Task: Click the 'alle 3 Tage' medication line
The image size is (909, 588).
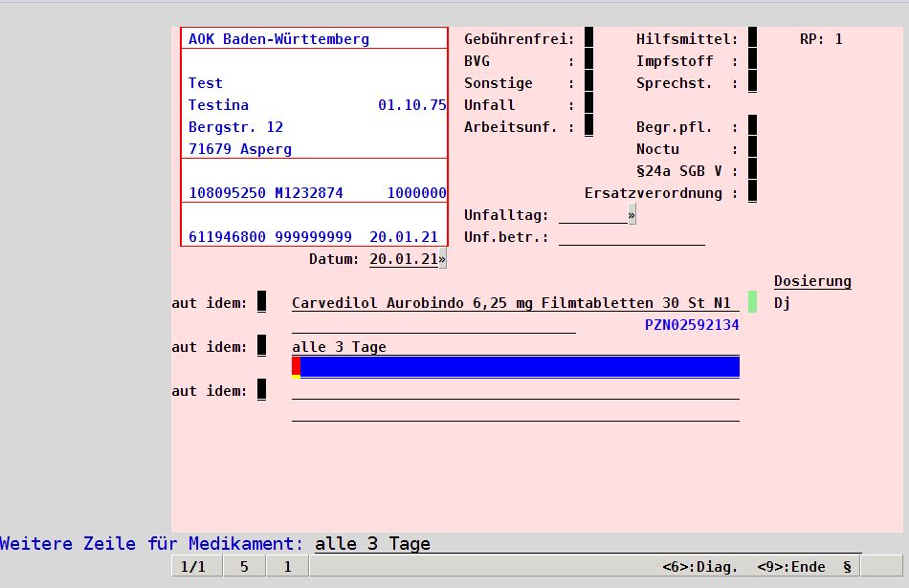Action: point(516,346)
